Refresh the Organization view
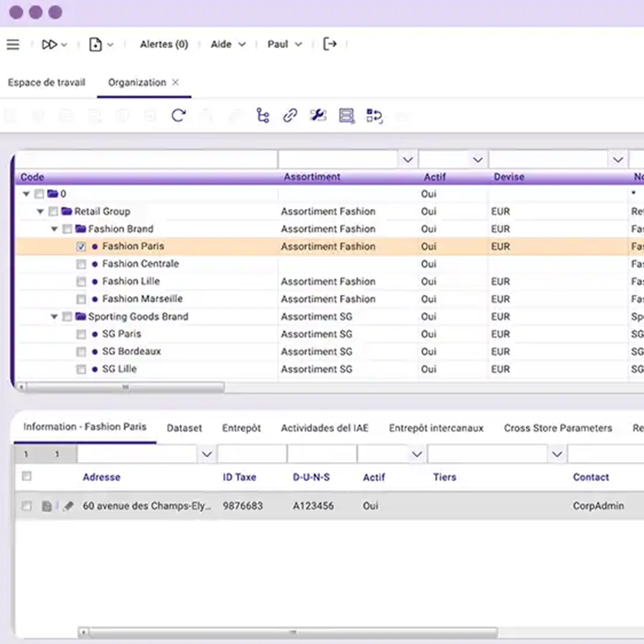 pyautogui.click(x=179, y=115)
